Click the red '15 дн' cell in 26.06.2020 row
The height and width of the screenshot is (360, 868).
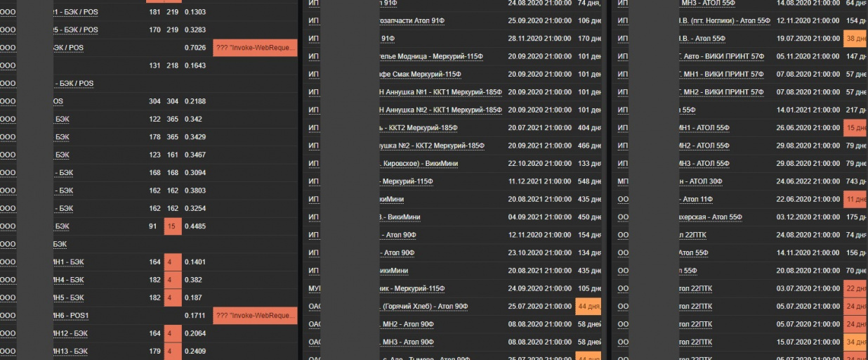tap(855, 127)
